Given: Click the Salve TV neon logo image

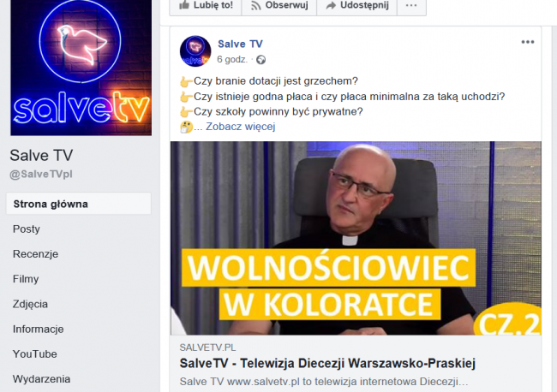Looking at the screenshot, I should (81, 68).
